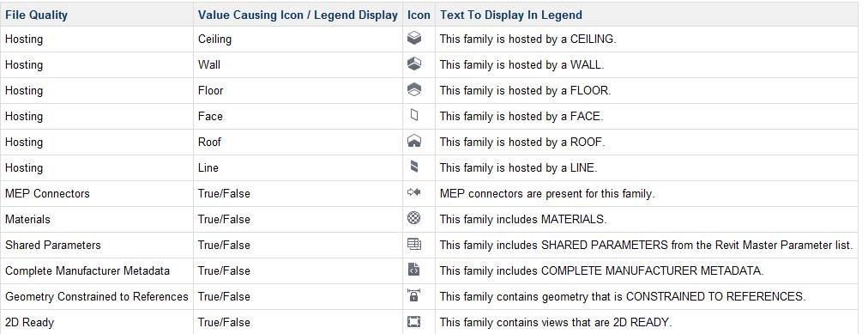Screen dimensions: 868x334
Task: Click the Face hosting icon
Action: 414,115
